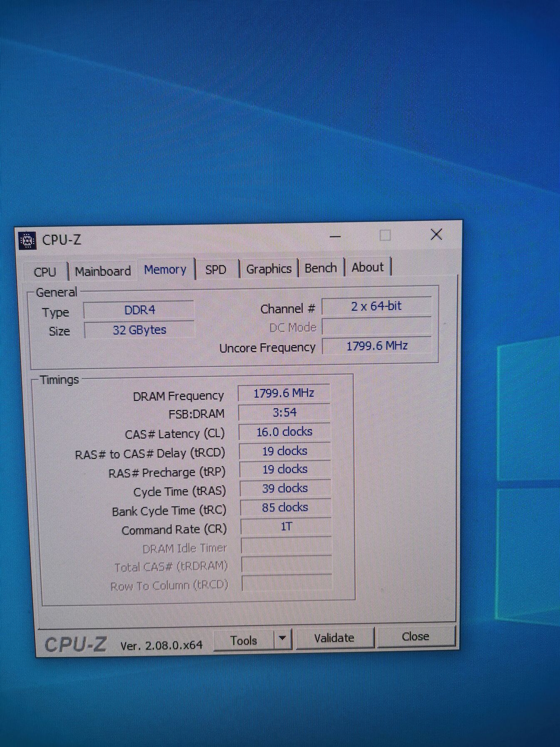Viewport: 560px width, 747px height.
Task: Close CPU-Z with the X button
Action: tap(436, 235)
